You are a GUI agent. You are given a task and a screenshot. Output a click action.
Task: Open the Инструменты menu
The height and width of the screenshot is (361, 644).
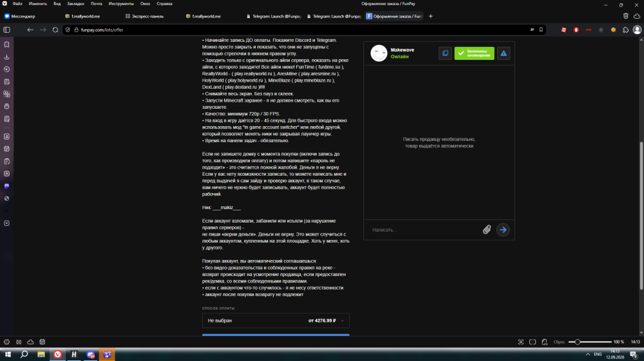(x=121, y=4)
